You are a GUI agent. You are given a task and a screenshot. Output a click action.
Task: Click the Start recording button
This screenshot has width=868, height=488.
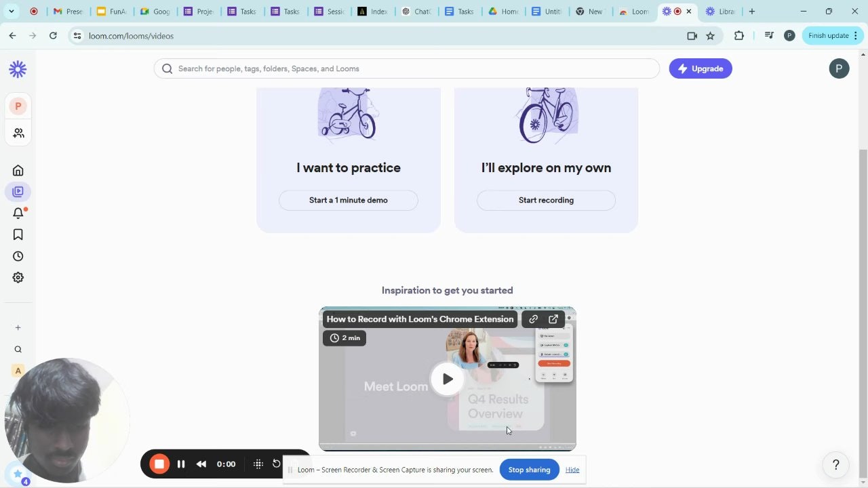click(546, 201)
